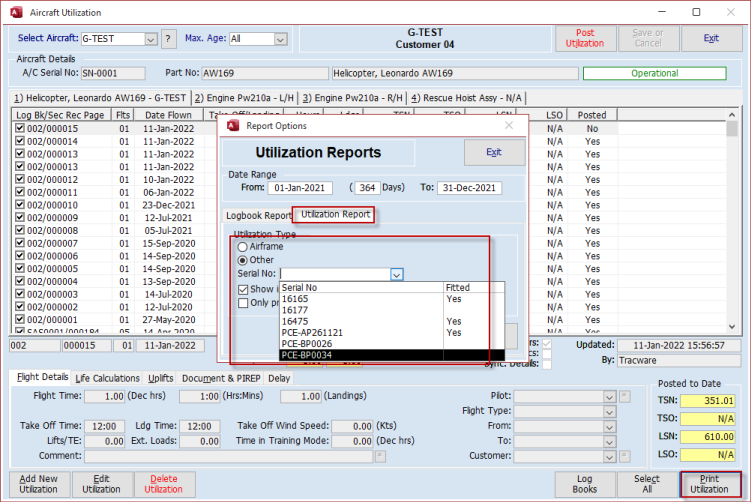Toggle checkbox for log row 002/000007
Screen dimensions: 751x502
[x=20, y=243]
